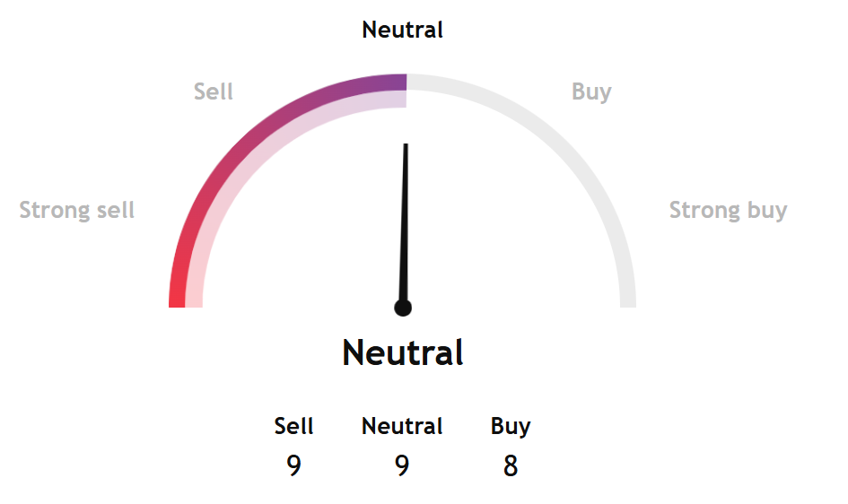Screen dimensions: 848x504
Task: Click the round pivot dot of the needle
Action: tap(403, 308)
